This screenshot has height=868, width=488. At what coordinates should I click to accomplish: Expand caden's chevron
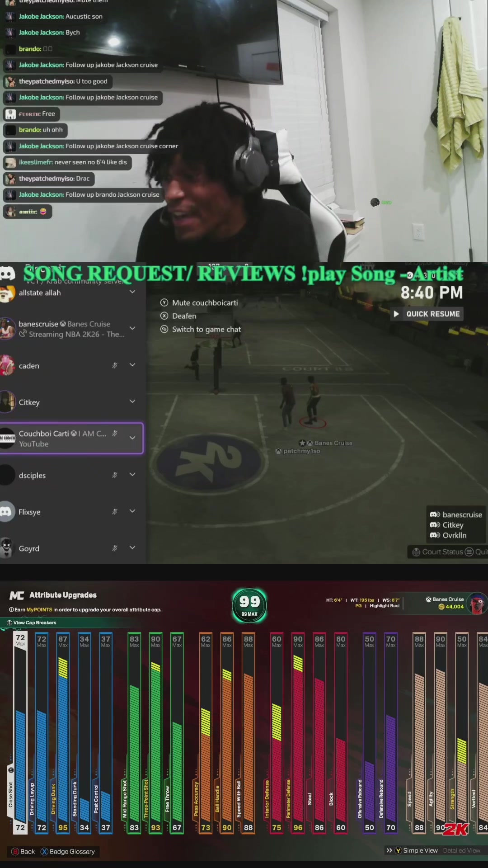coord(132,365)
